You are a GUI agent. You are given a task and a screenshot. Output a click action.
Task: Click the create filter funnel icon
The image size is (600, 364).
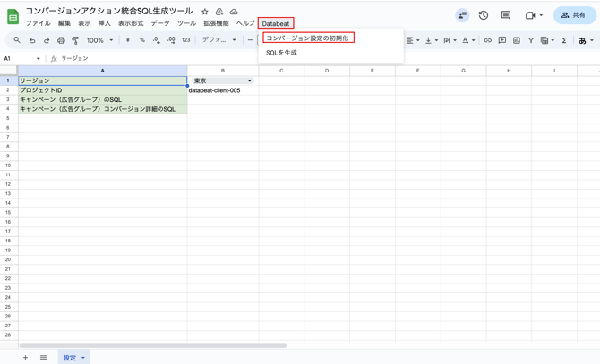(x=530, y=40)
